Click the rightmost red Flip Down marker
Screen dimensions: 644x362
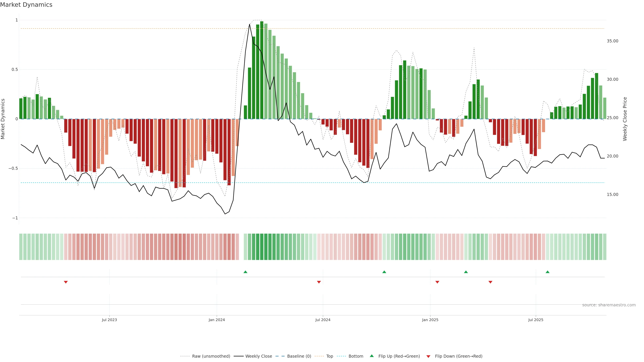click(x=490, y=282)
